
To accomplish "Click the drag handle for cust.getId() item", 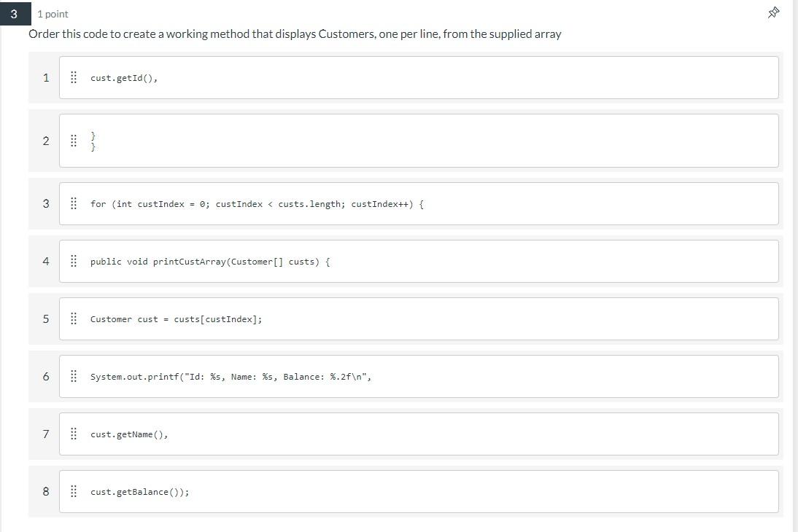I will [73, 77].
